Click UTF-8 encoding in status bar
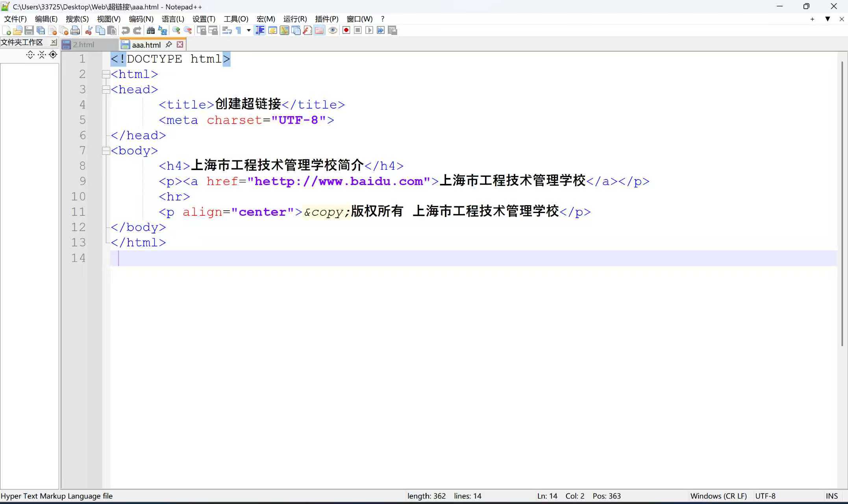The height and width of the screenshot is (504, 848). coord(765,496)
